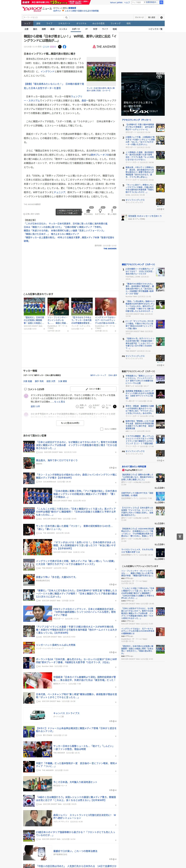Open the エキスパート navigation tab
Viewport: 186px width, 868px height.
(x=64, y=24)
